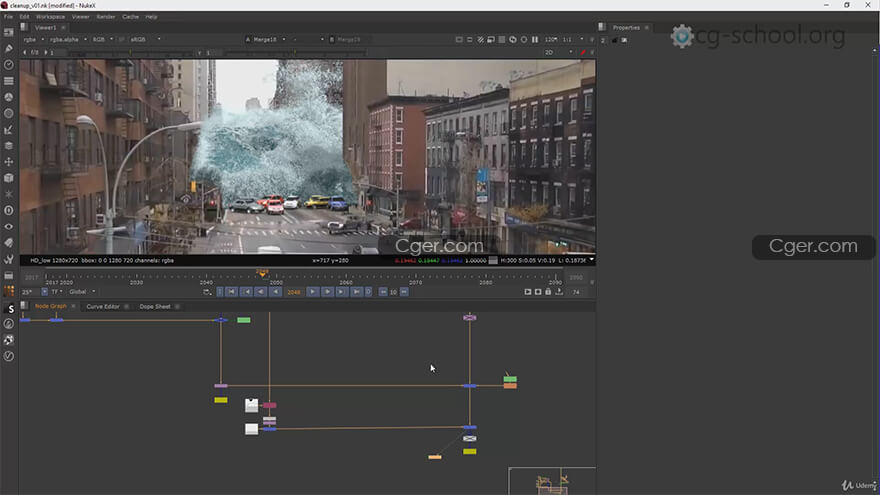Open the 1:1 zoom dropdown
This screenshot has width=880, height=495.
click(x=573, y=40)
